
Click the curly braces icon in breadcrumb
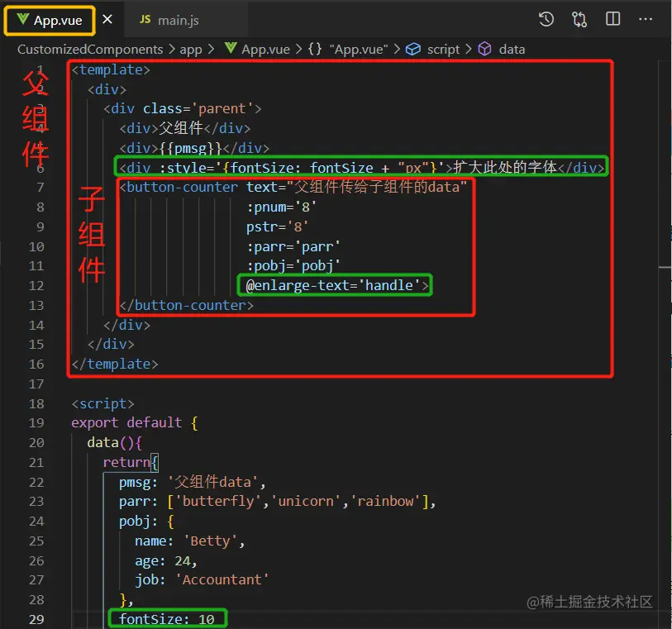pos(315,49)
